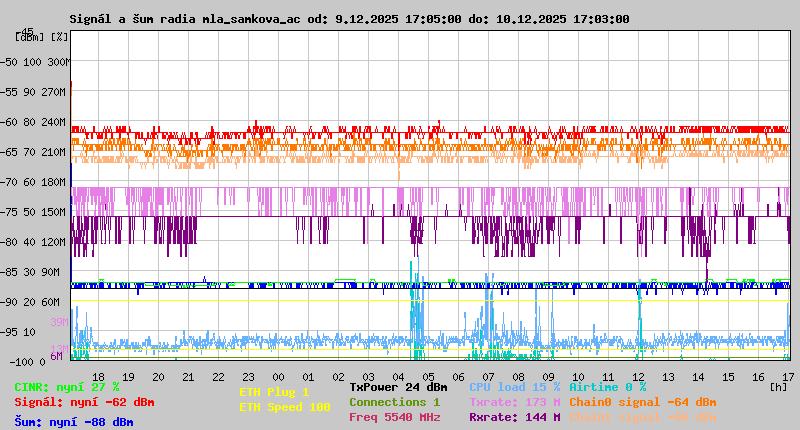This screenshot has width=800, height=430.
Task: Click the Rxrate 144 M label
Action: 515,417
